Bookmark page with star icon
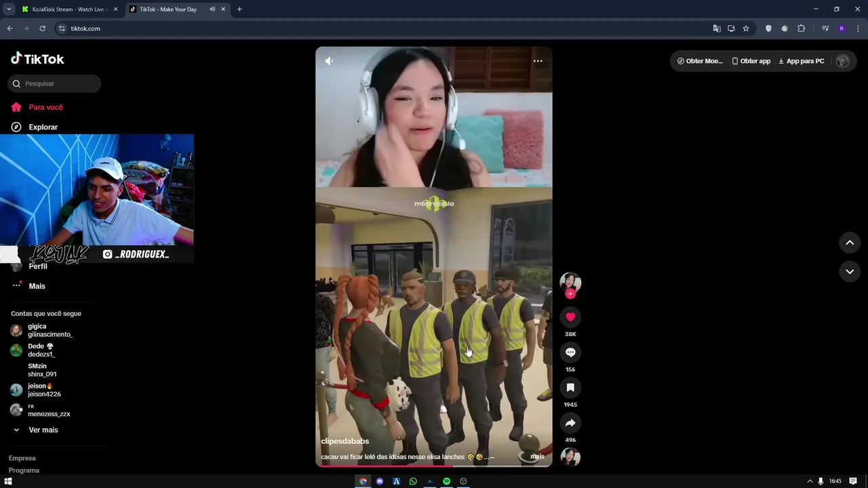The image size is (868, 488). tap(746, 28)
